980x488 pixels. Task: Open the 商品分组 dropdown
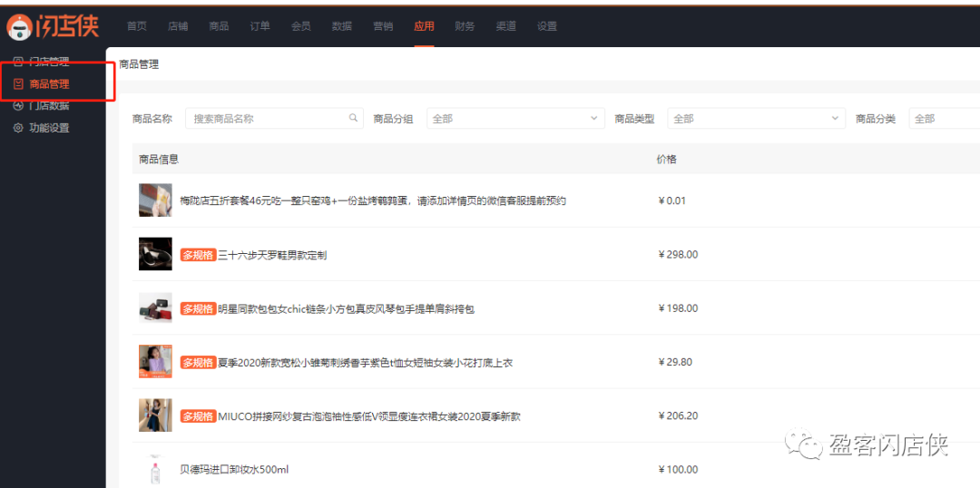click(514, 119)
